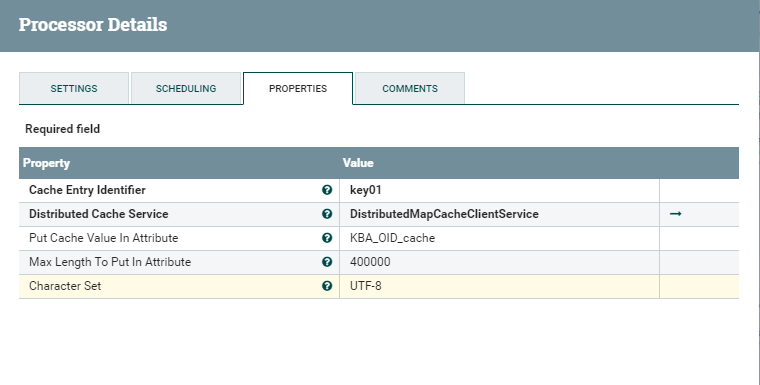
Task: Select the Property column header
Action: 46,163
